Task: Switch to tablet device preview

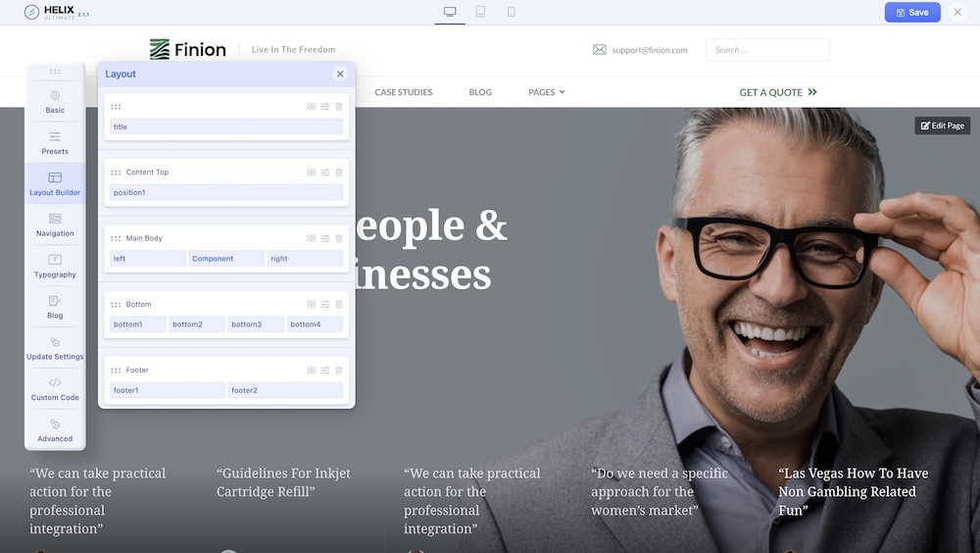Action: [x=480, y=12]
